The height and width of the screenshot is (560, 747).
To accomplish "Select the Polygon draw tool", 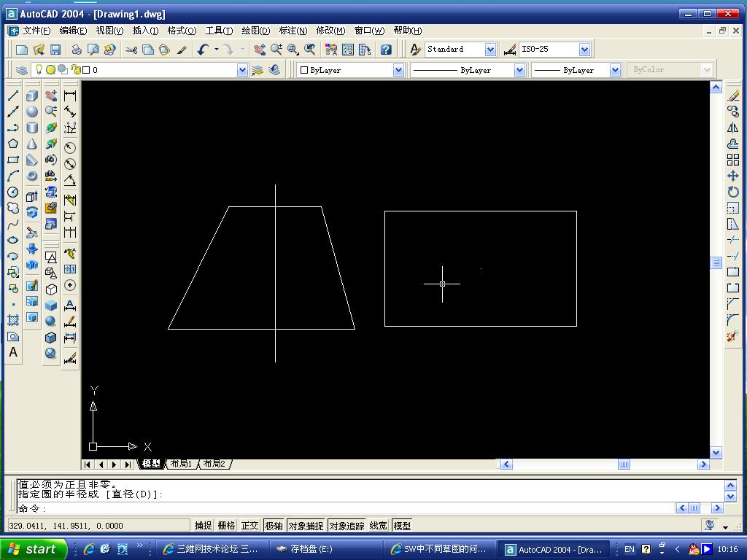I will coord(13,144).
